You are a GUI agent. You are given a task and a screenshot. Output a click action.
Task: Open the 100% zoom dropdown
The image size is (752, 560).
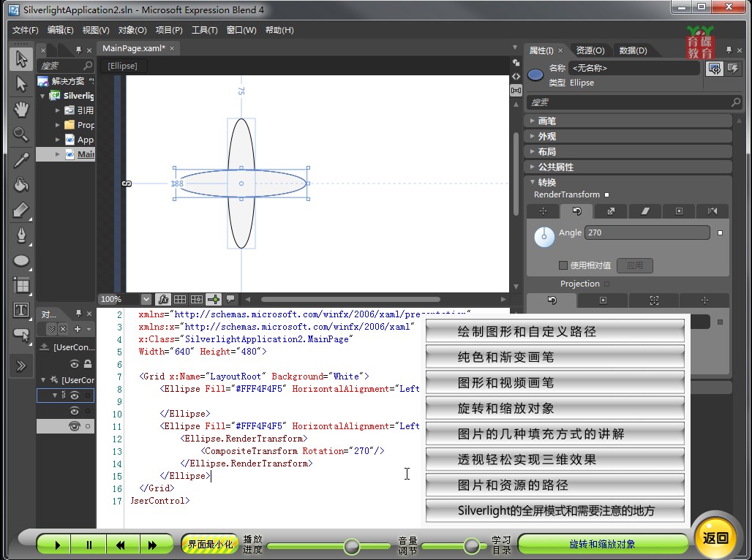pyautogui.click(x=146, y=299)
